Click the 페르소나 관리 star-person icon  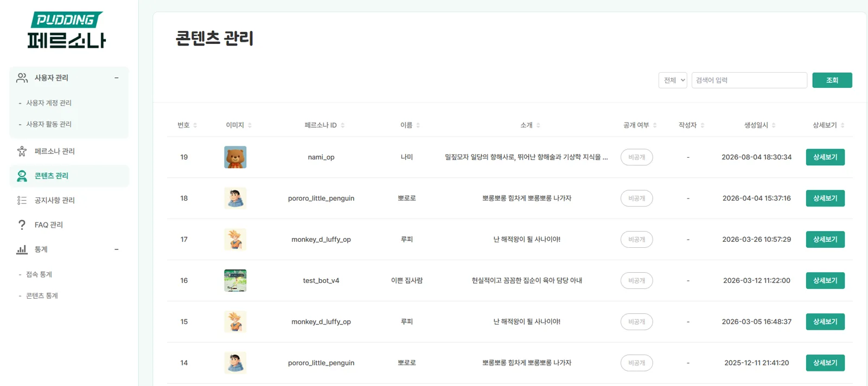[22, 151]
